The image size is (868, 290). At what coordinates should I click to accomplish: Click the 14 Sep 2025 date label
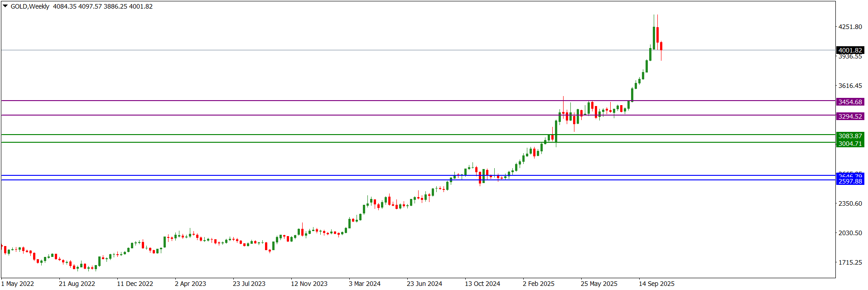tap(656, 284)
